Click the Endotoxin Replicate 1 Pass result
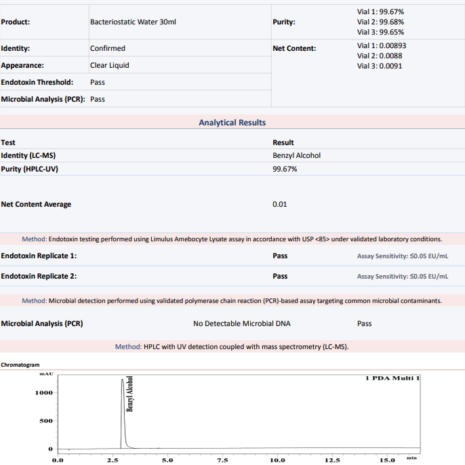The image size is (465, 465). coord(280,256)
